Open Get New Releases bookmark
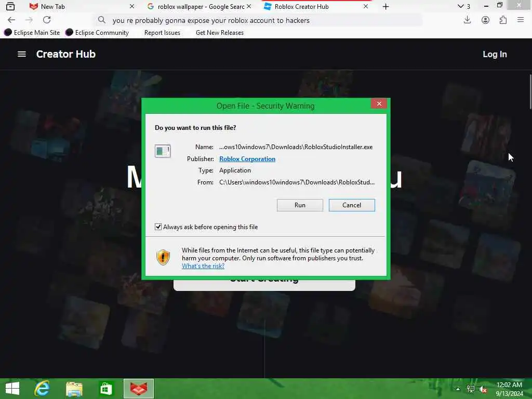Viewport: 532px width, 399px height. pyautogui.click(x=220, y=33)
